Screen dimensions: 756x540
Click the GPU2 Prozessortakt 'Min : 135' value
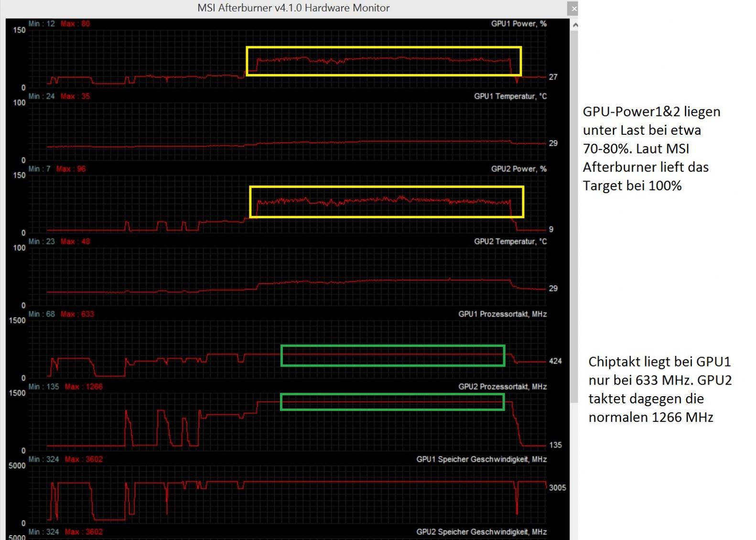click(43, 387)
